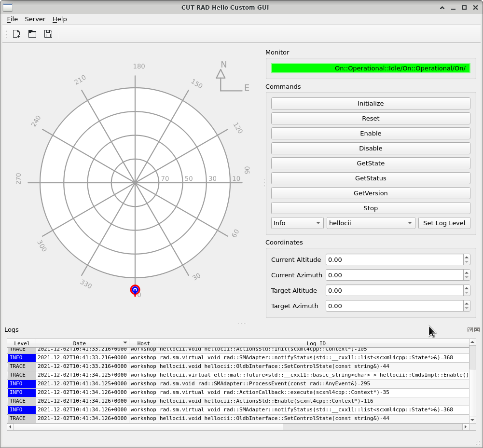This screenshot has width=483, height=448.
Task: Click the window menu icon in title bar
Action: pos(8,7)
